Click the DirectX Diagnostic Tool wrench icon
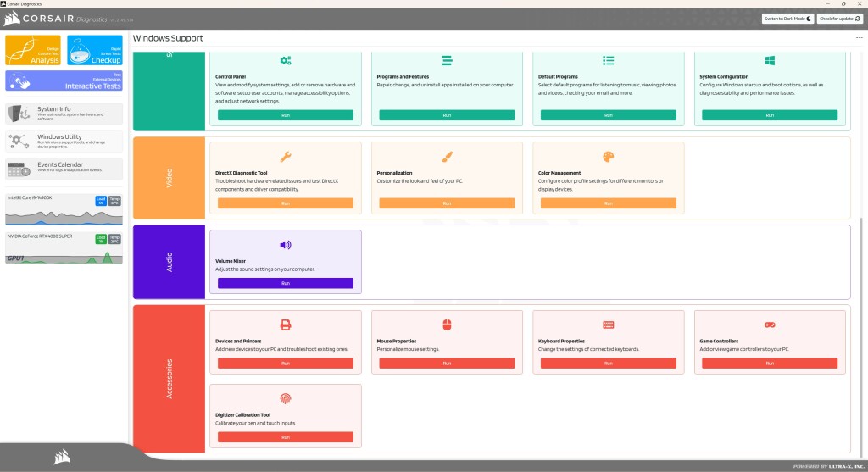Image resolution: width=868 pixels, height=472 pixels. [x=286, y=157]
